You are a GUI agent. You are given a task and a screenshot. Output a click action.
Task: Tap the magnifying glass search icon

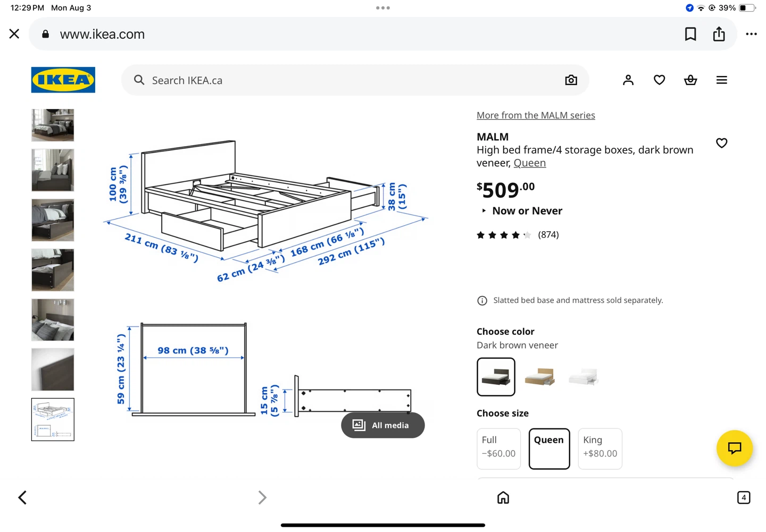[139, 80]
